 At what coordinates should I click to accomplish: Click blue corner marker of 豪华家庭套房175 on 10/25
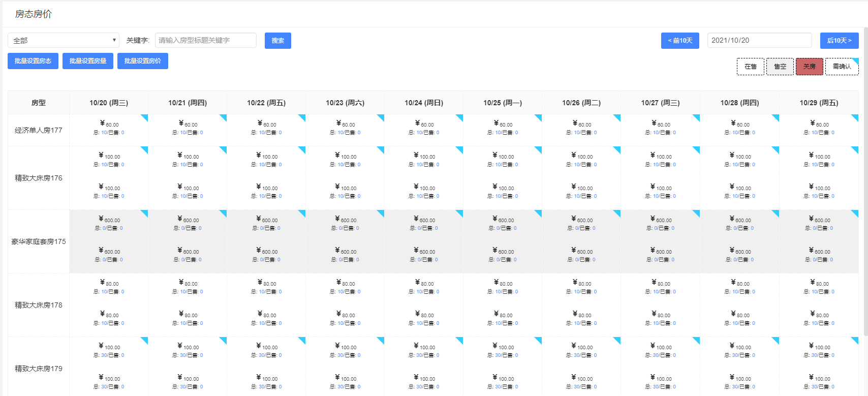pyautogui.click(x=539, y=212)
